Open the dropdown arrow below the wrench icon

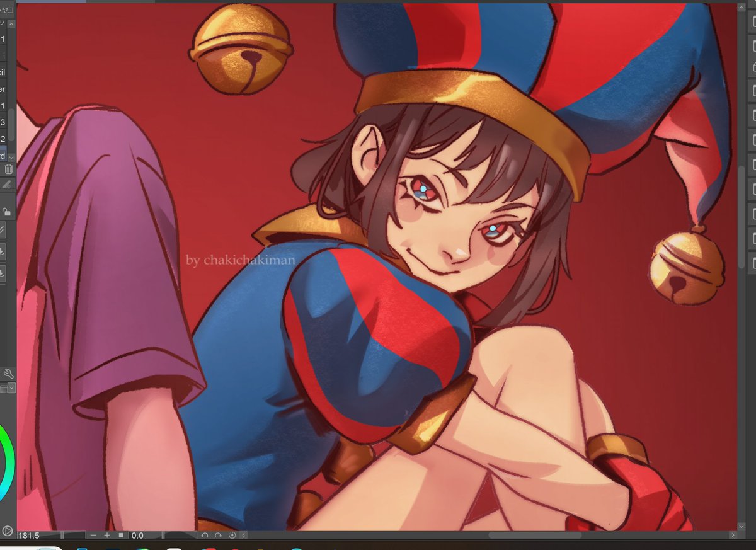(11, 389)
